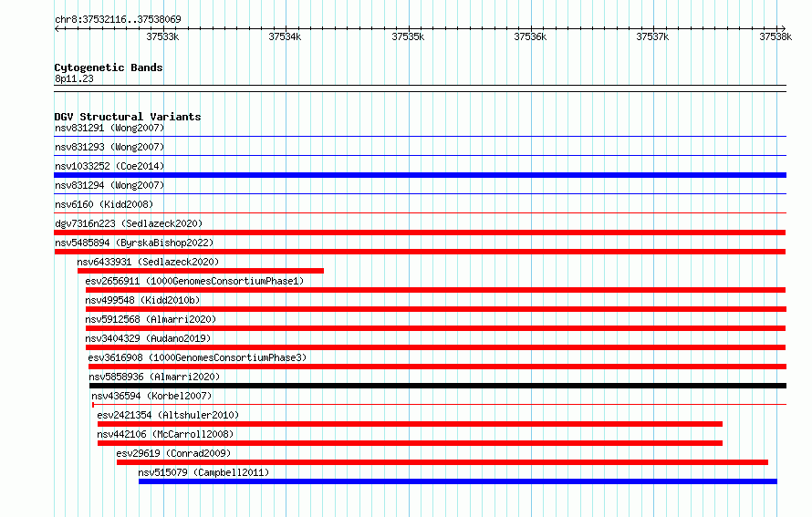812x517 pixels.
Task: Open esv29619 (Conrad2009) variant entry
Action: pyautogui.click(x=173, y=453)
